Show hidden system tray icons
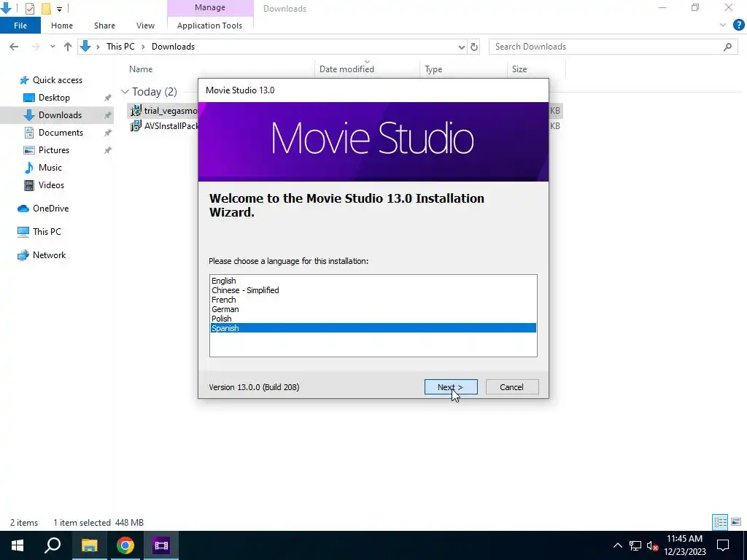This screenshot has height=560, width=747. pyautogui.click(x=617, y=545)
